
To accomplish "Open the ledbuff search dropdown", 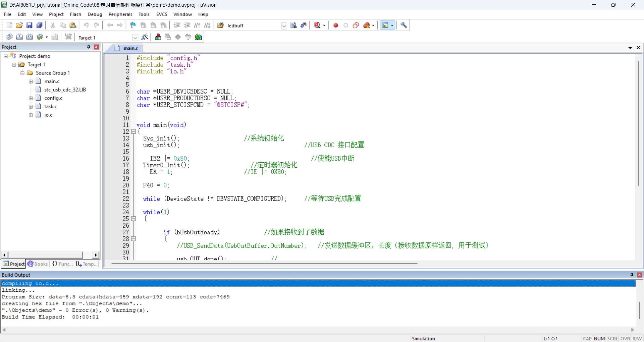I will click(284, 26).
